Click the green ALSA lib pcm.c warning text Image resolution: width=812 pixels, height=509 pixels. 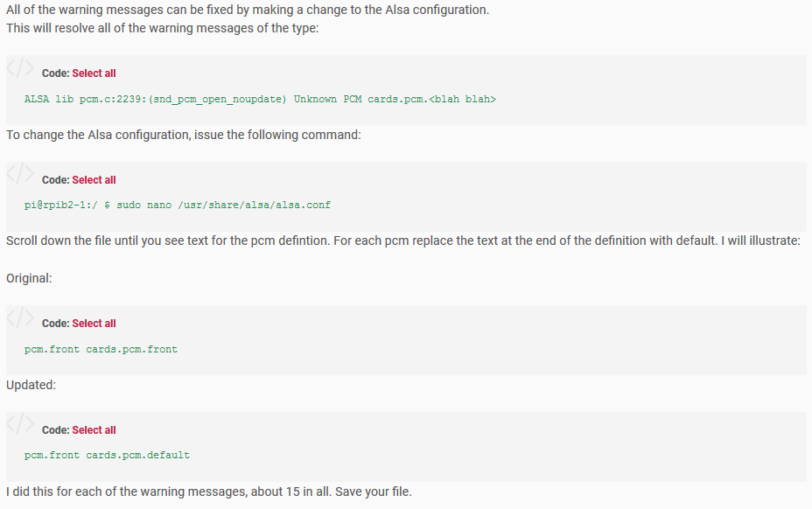coord(260,99)
